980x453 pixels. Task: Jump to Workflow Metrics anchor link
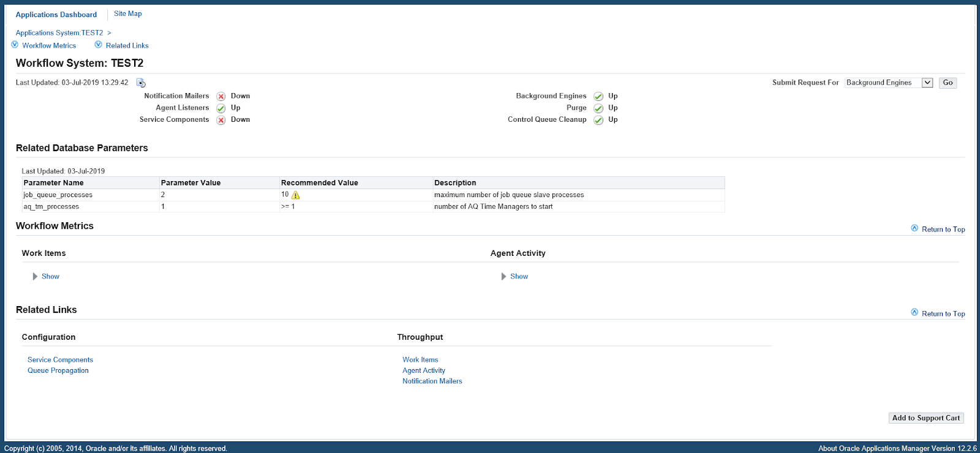(x=49, y=46)
